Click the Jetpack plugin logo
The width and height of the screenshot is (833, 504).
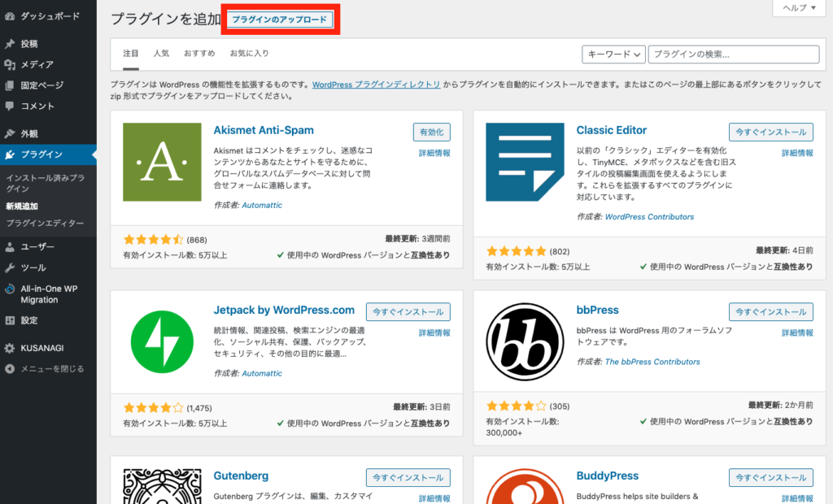(162, 341)
